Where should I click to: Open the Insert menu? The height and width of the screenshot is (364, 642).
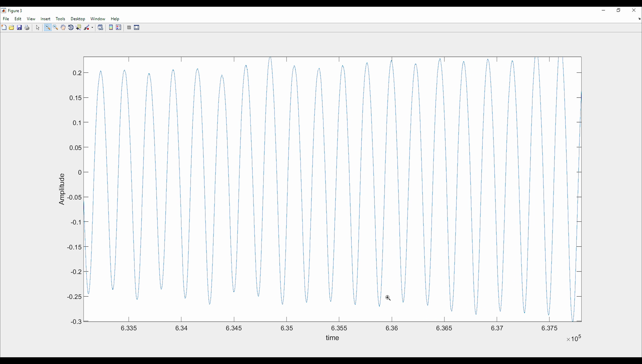(45, 19)
